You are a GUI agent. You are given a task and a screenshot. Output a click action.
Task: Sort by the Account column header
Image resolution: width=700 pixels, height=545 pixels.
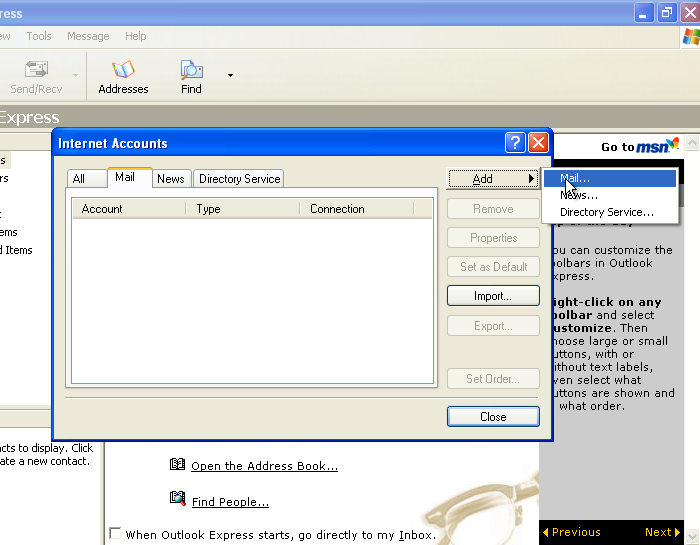[x=129, y=209]
